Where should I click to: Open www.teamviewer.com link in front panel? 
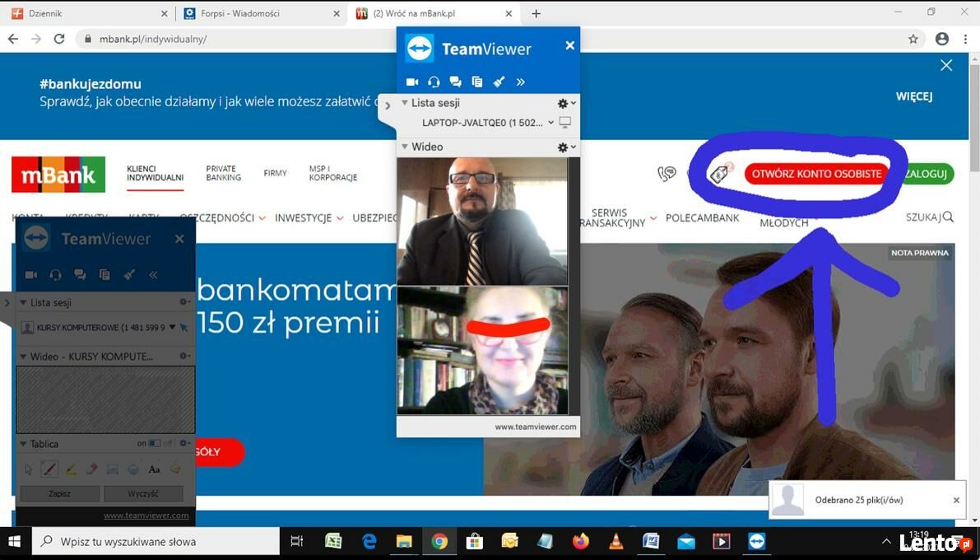point(536,427)
